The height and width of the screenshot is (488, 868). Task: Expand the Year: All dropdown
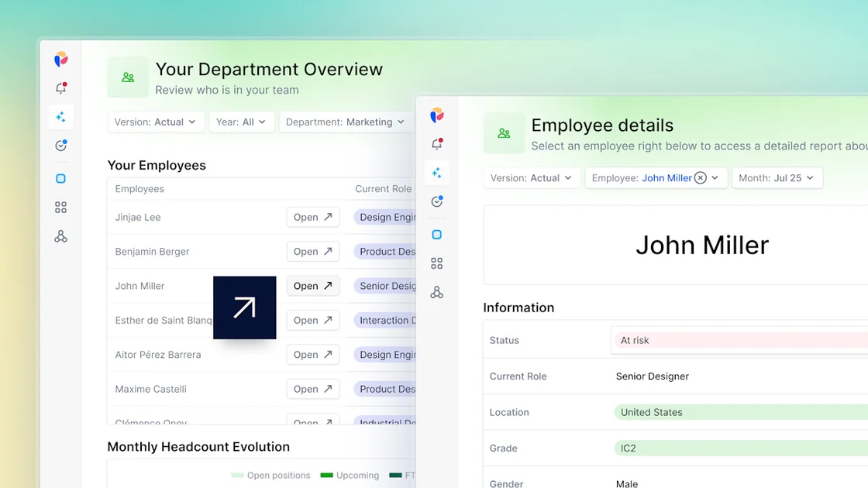point(242,122)
